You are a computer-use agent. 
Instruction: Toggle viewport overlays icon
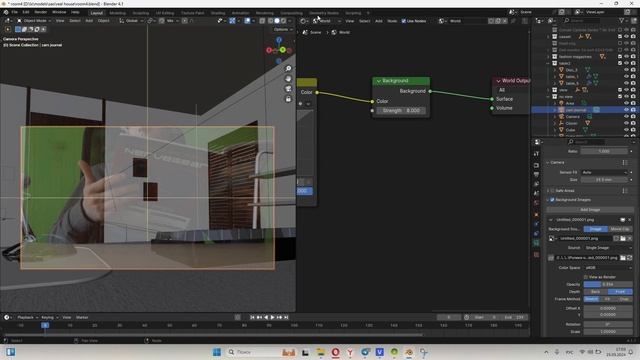pyautogui.click(x=247, y=21)
